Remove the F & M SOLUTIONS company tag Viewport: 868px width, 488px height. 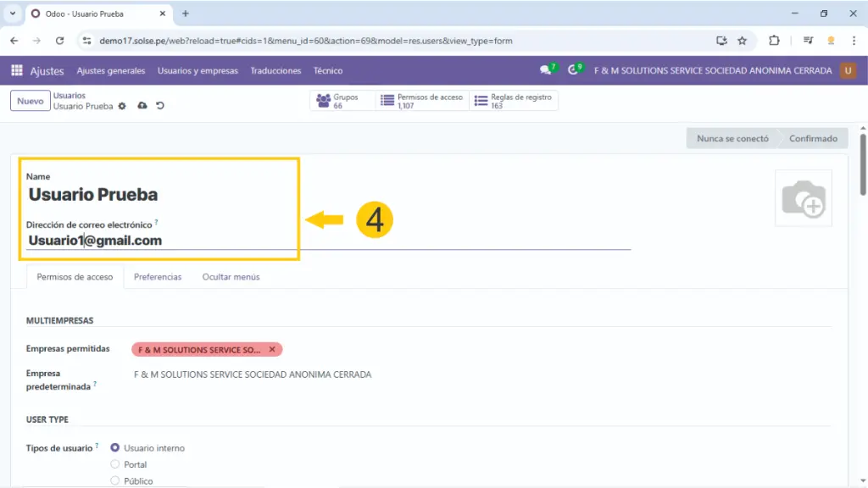click(x=272, y=349)
